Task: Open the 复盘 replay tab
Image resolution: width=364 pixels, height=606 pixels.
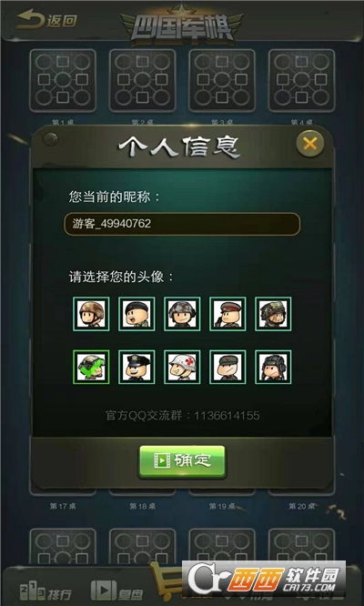Action: (x=117, y=591)
